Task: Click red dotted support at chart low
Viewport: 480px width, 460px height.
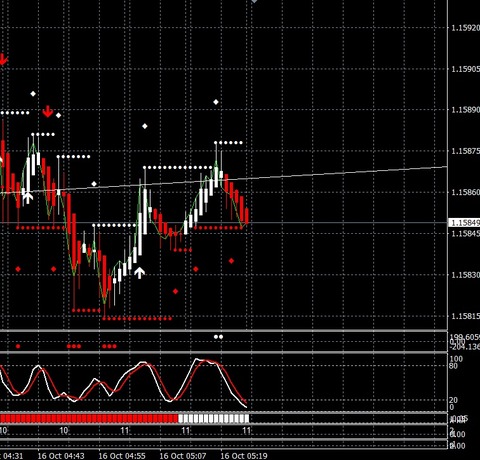Action: tap(137, 319)
